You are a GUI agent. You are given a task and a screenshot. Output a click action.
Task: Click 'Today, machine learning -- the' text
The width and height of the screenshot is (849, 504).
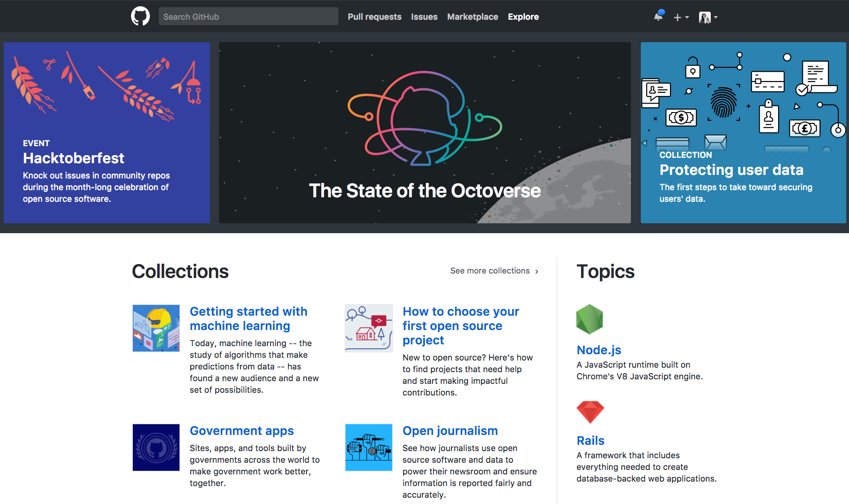pyautogui.click(x=251, y=343)
